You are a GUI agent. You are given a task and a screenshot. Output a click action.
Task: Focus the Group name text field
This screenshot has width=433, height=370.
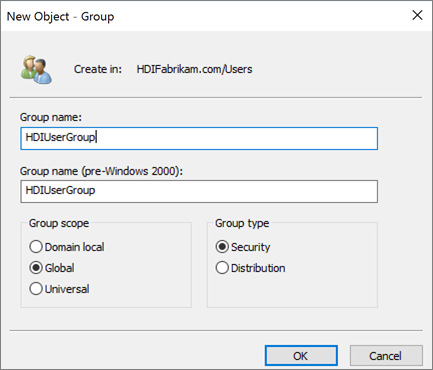[x=199, y=138]
